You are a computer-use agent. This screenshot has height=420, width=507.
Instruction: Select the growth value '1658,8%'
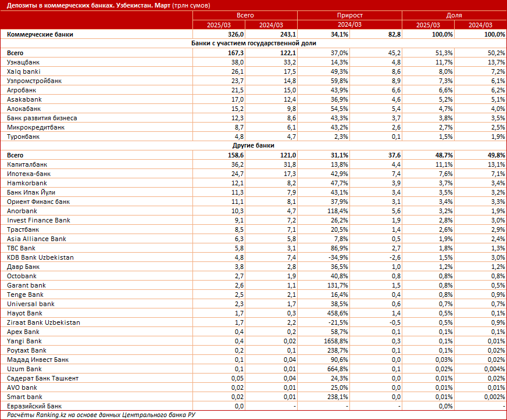(x=336, y=341)
